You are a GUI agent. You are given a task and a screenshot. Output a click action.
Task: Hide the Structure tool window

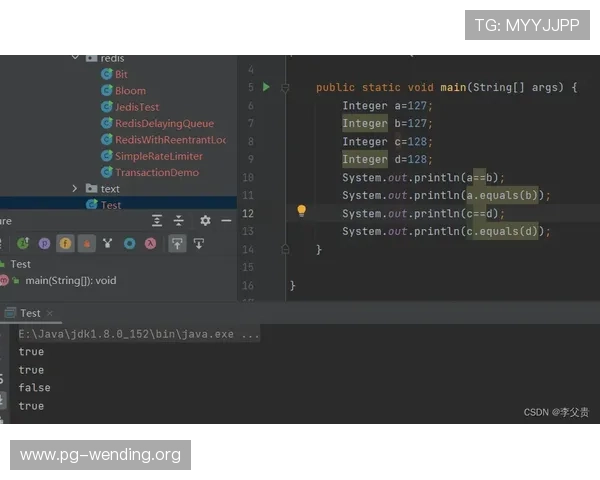click(227, 220)
